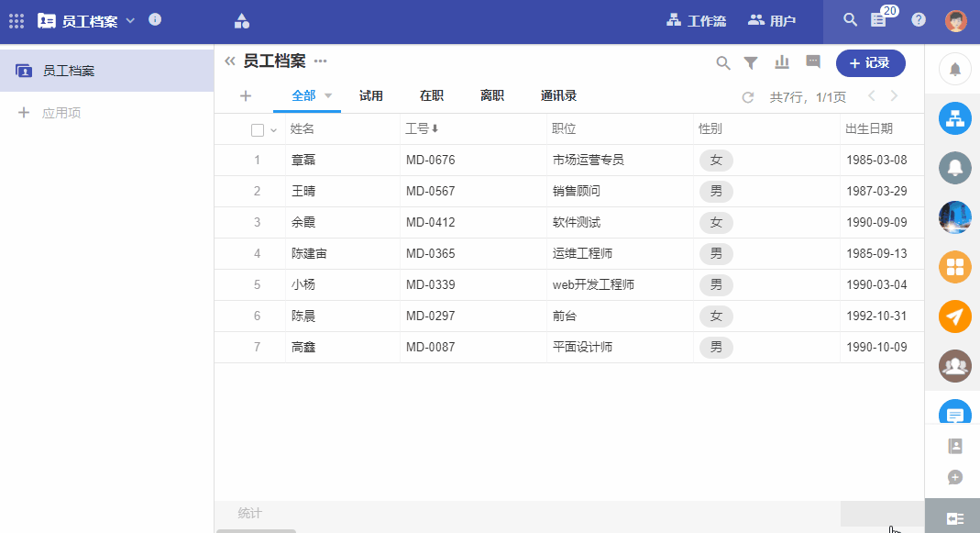Click the filter funnel icon

coord(751,62)
